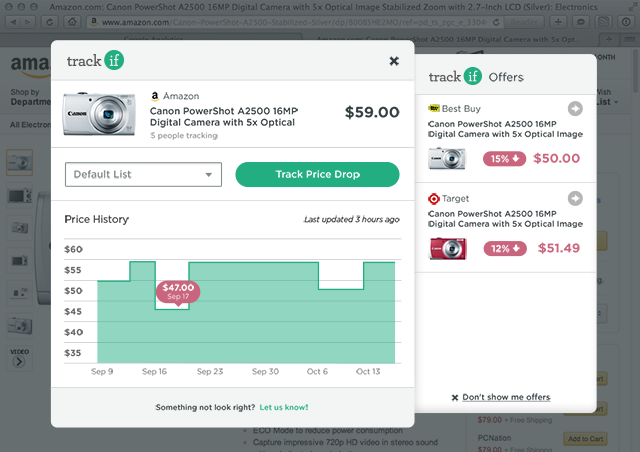Screen dimensions: 640x452
Task: Click the Track Price Drop button
Action: [x=317, y=174]
